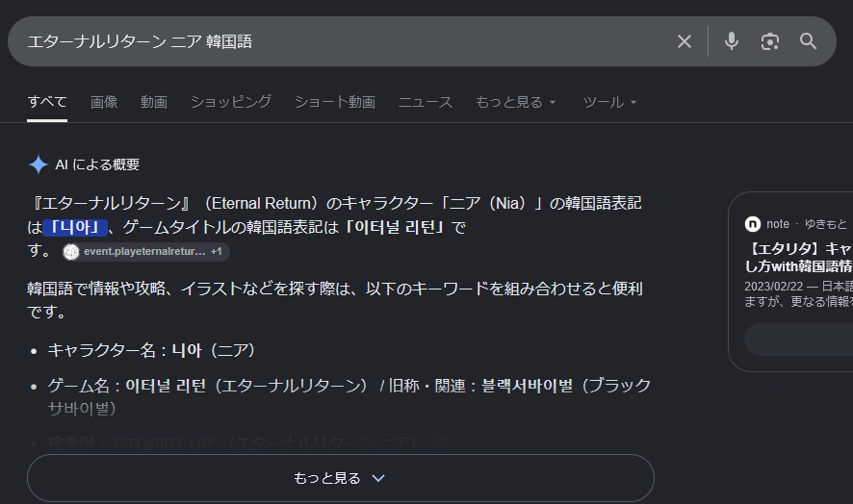
Task: Open the ショッピング tab
Action: tap(231, 102)
